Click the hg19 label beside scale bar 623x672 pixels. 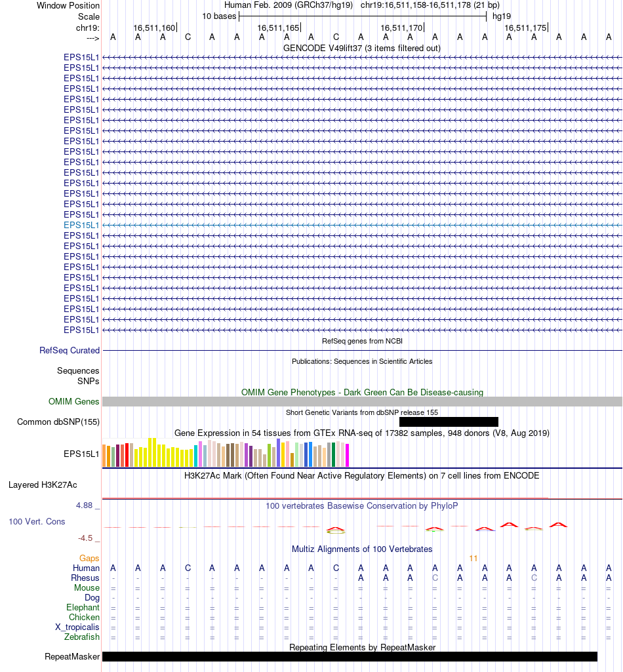coord(502,16)
